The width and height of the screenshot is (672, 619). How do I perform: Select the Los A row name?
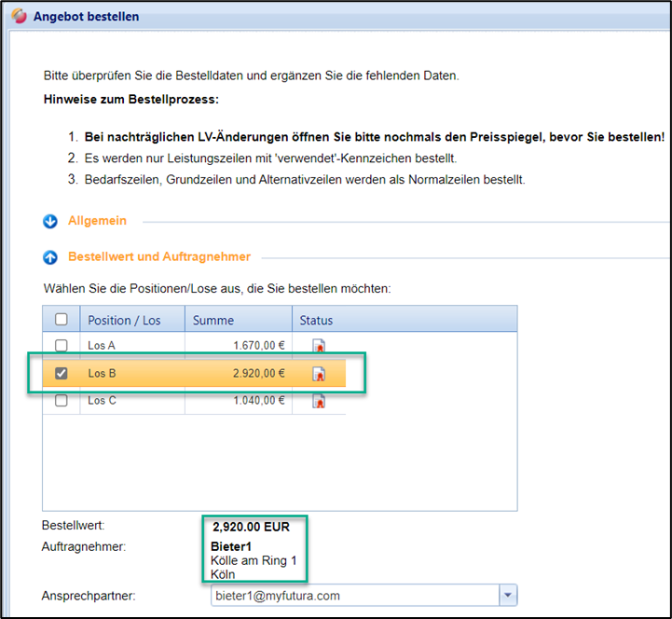pyautogui.click(x=102, y=346)
